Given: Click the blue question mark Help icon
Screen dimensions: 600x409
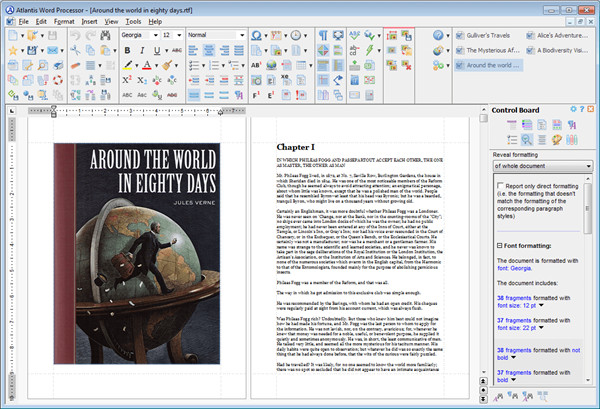Looking at the screenshot, I should [x=438, y=36].
